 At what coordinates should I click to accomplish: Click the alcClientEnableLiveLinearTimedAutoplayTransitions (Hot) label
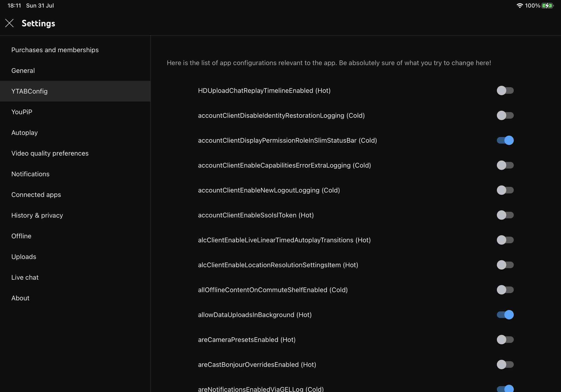point(284,240)
